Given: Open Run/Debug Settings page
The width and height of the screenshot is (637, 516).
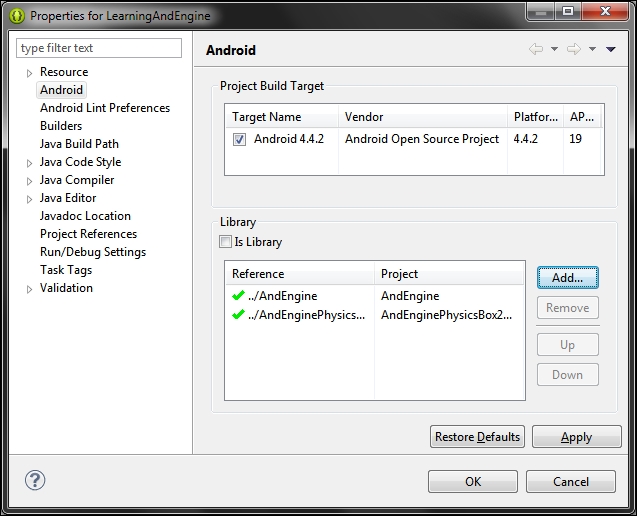Looking at the screenshot, I should click(x=93, y=252).
